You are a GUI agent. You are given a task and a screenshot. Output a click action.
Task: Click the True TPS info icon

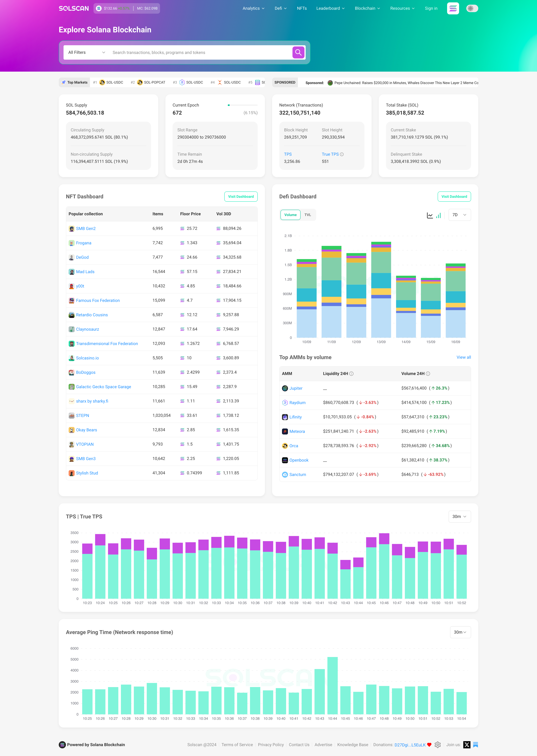click(x=342, y=154)
